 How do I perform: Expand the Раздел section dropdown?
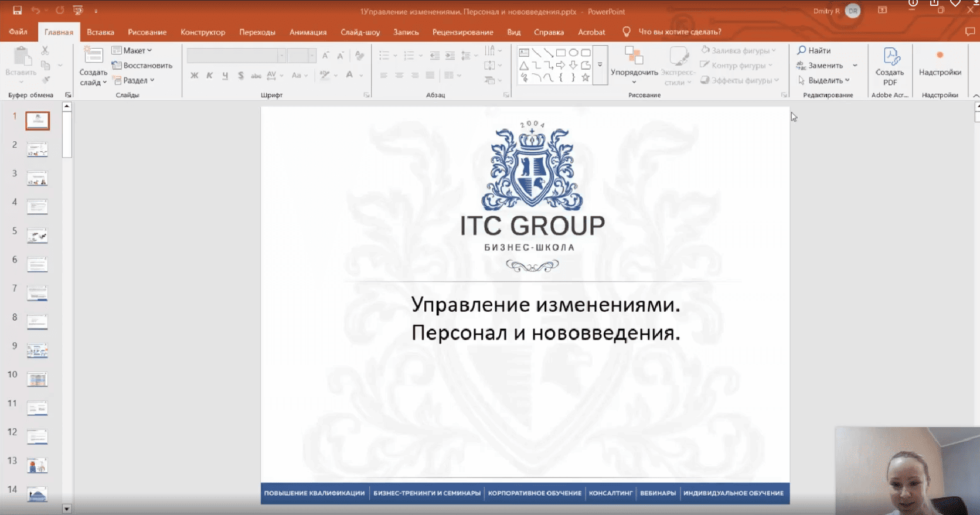coord(135,80)
